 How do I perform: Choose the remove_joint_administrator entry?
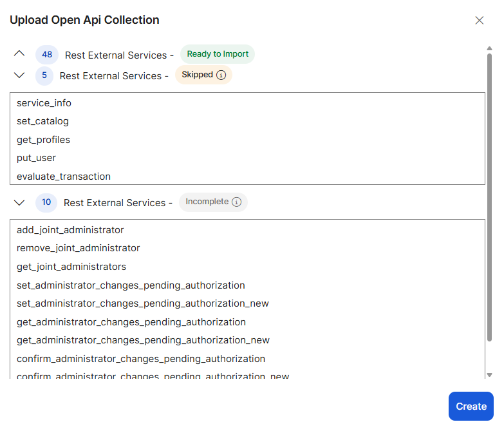coord(78,248)
